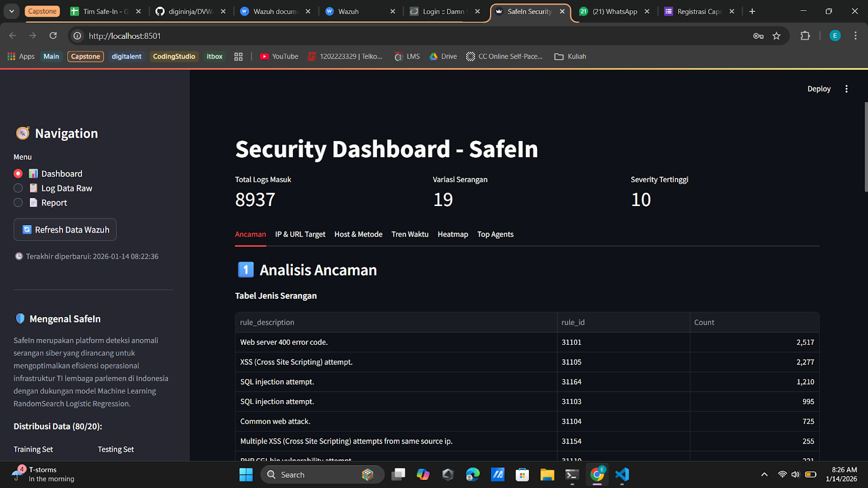Viewport: 868px width, 488px height.
Task: Click the Deploy button
Action: 819,88
